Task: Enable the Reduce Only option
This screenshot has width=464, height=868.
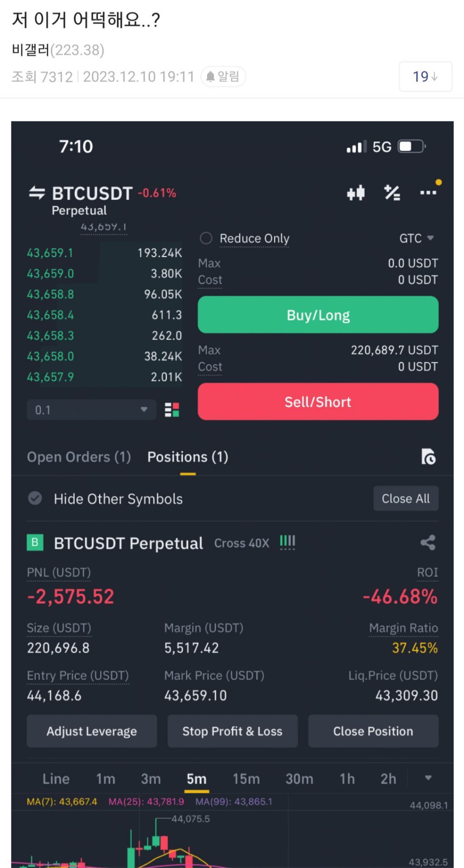Action: (206, 238)
